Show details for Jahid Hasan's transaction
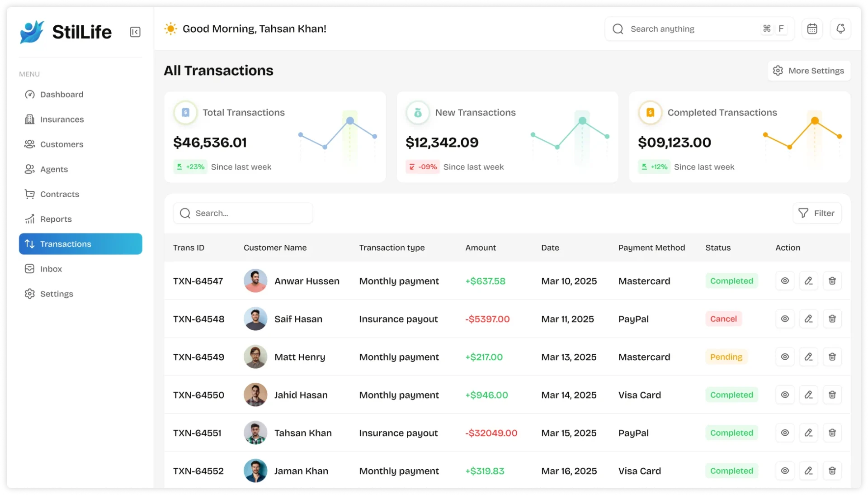The width and height of the screenshot is (868, 495). [785, 395]
